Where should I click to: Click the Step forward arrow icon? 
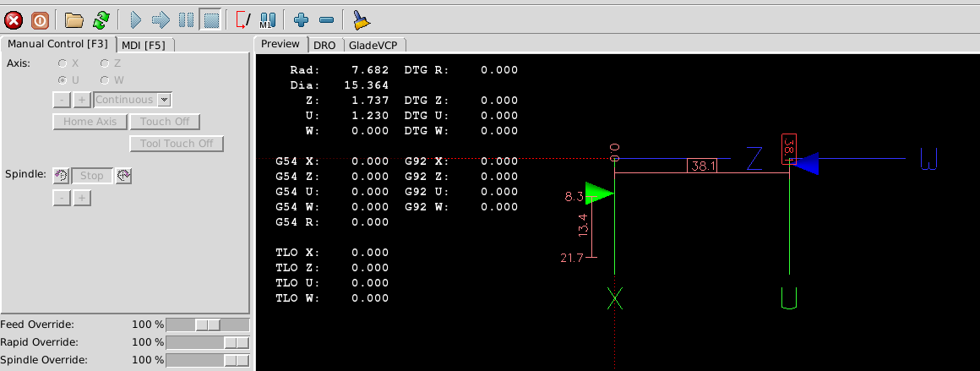(x=161, y=19)
